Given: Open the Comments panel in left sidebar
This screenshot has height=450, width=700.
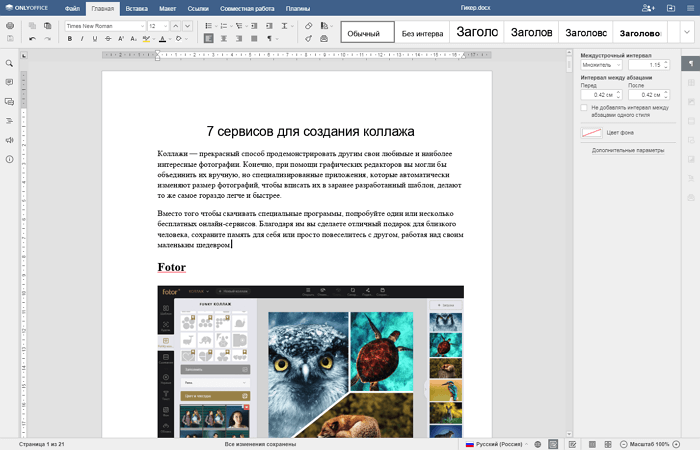Looking at the screenshot, I should click(x=9, y=82).
